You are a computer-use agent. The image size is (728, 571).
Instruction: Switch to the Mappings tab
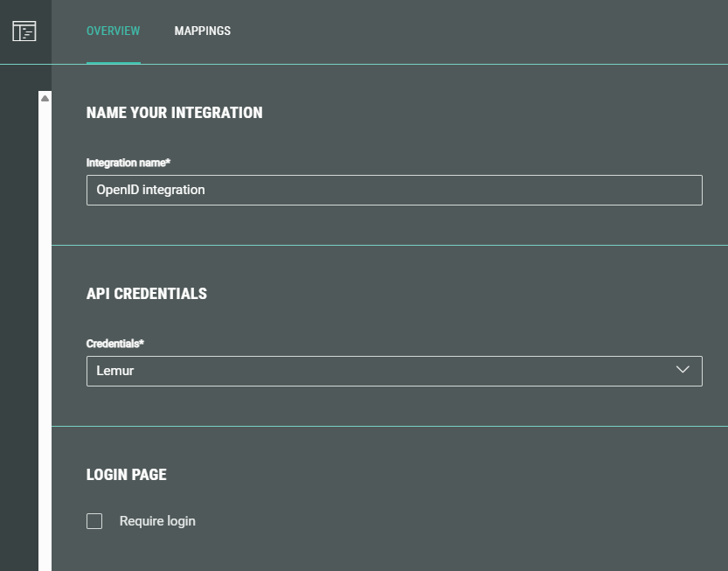202,31
